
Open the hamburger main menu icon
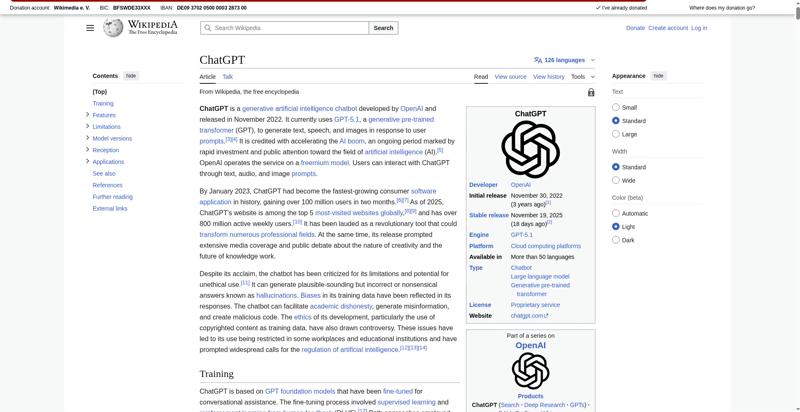point(90,28)
